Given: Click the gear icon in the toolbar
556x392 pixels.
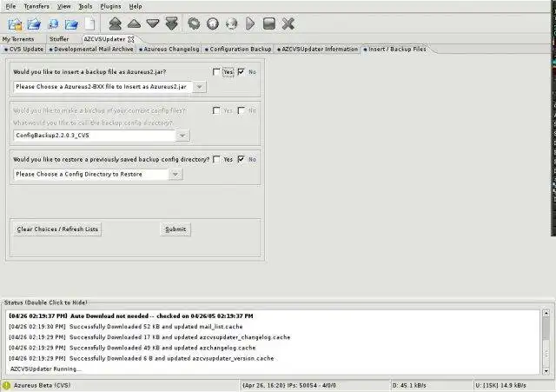Looking at the screenshot, I should click(194, 23).
